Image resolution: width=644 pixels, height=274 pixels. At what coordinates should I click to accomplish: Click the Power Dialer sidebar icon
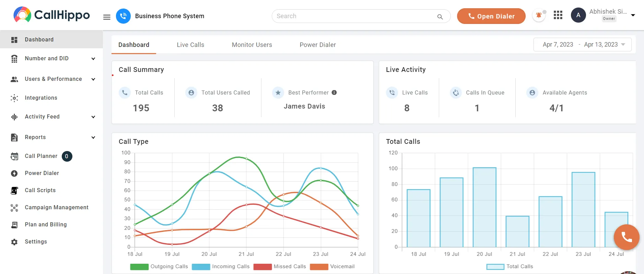tap(14, 173)
